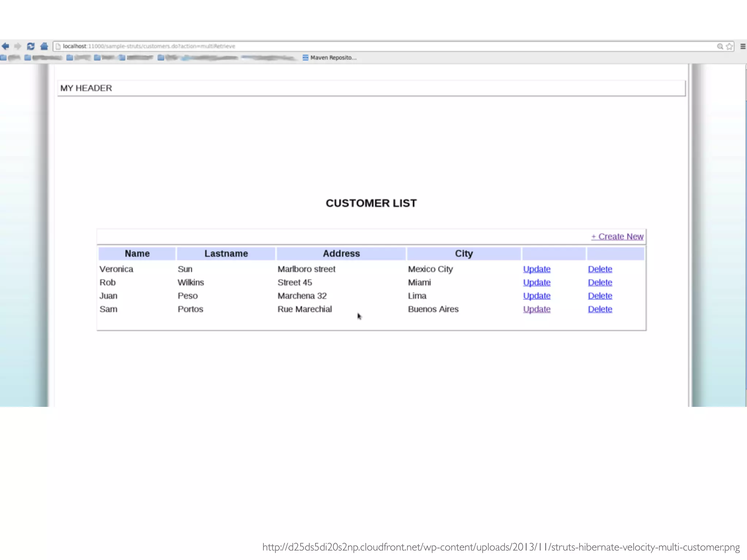The width and height of the screenshot is (747, 560).
Task: Update the Veronica Sun customer
Action: point(537,269)
